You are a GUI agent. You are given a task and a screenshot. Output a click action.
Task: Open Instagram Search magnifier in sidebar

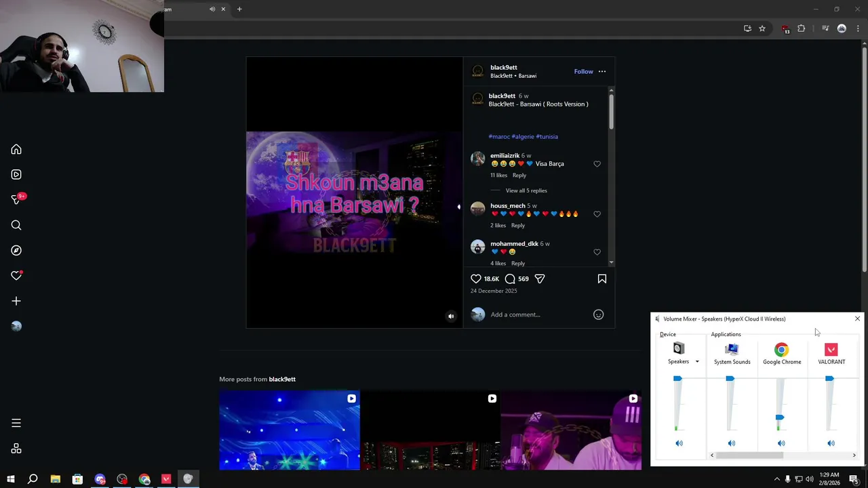tap(16, 225)
